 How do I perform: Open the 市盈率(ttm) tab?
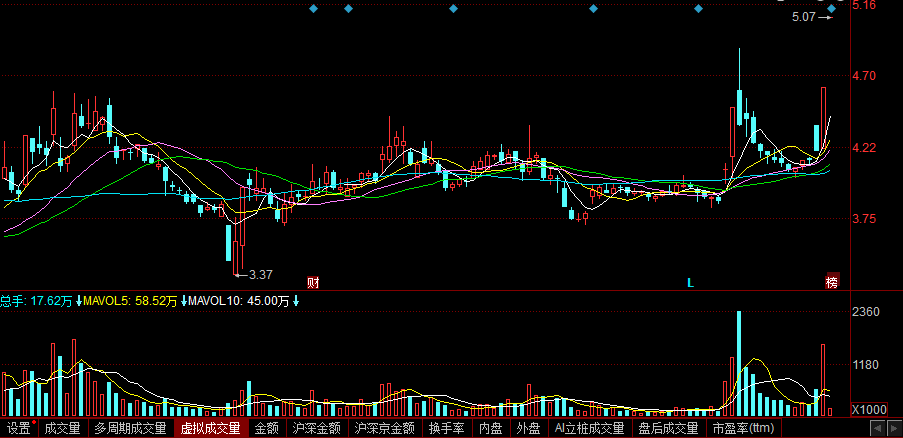tap(743, 429)
